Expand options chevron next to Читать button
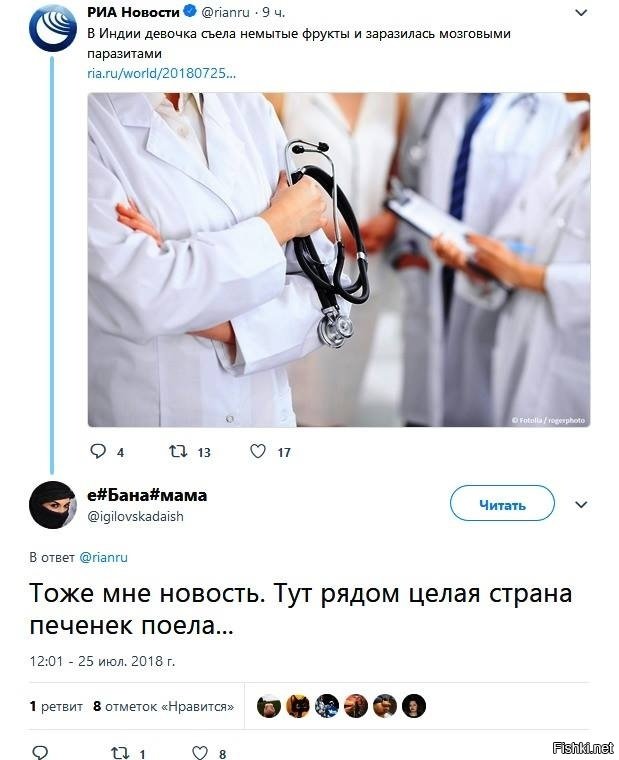The image size is (619, 760). pos(581,505)
